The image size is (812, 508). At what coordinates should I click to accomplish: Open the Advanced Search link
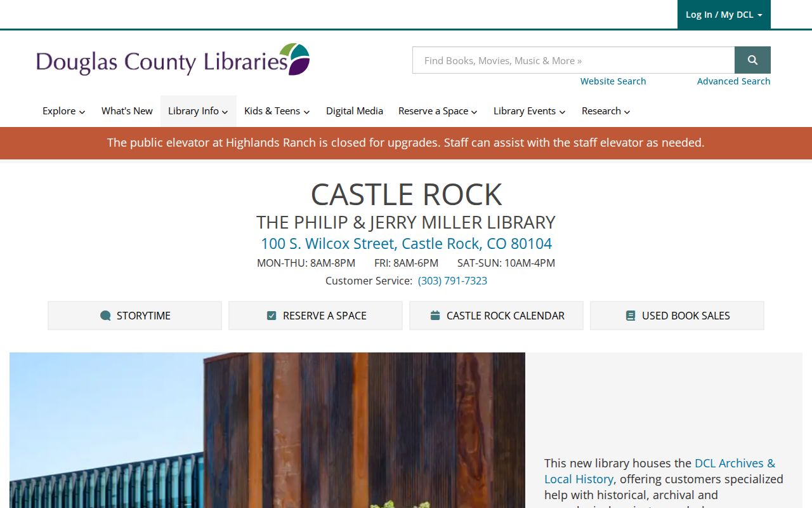point(733,81)
